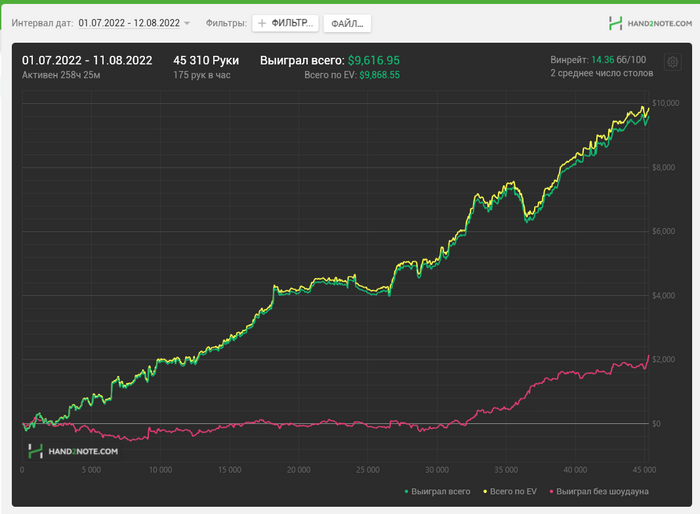Viewport: 700px width, 514px height.
Task: Click the $8,000 y-axis label
Action: 663,167
